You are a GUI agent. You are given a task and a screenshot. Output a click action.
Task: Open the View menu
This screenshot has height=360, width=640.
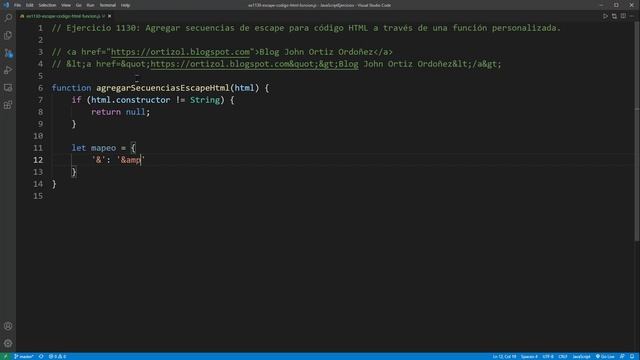point(66,5)
